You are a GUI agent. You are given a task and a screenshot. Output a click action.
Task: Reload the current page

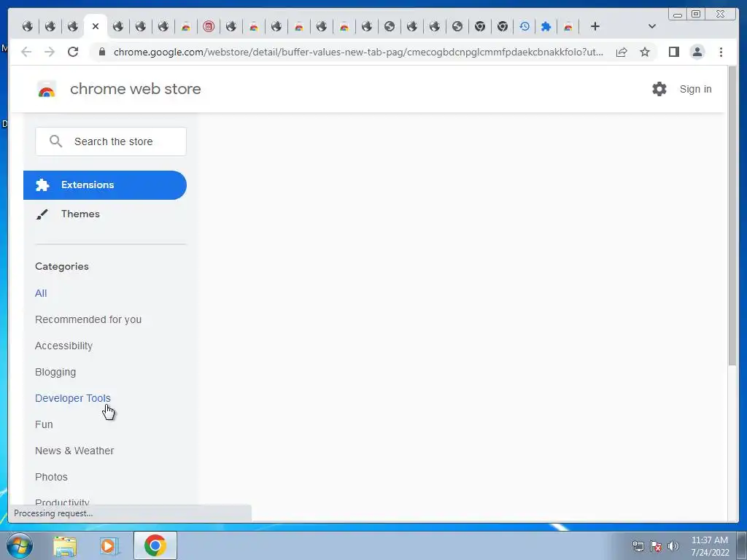pos(73,52)
